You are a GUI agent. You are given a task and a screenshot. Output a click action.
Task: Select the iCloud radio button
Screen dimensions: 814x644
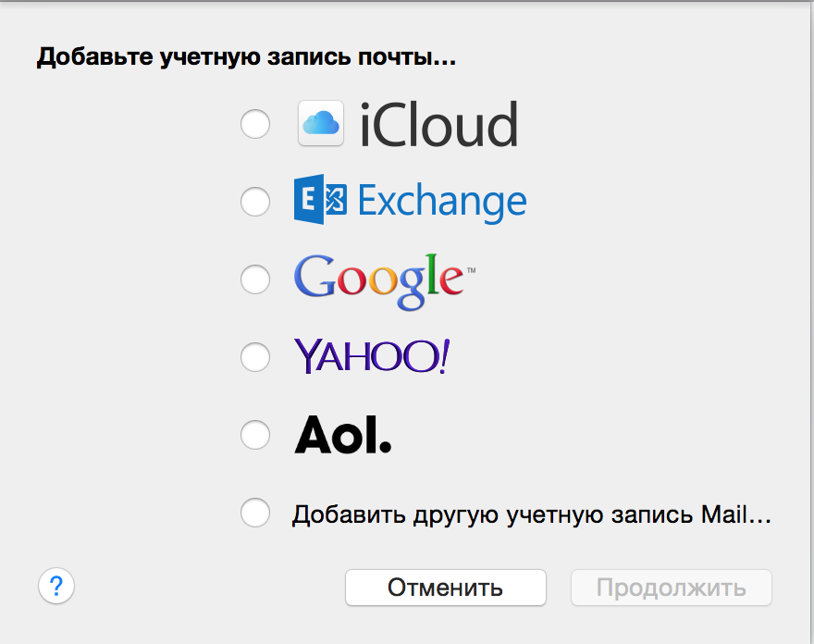255,124
